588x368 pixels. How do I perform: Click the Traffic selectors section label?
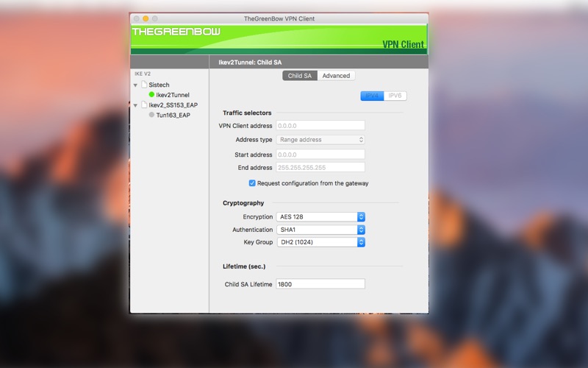(x=247, y=113)
